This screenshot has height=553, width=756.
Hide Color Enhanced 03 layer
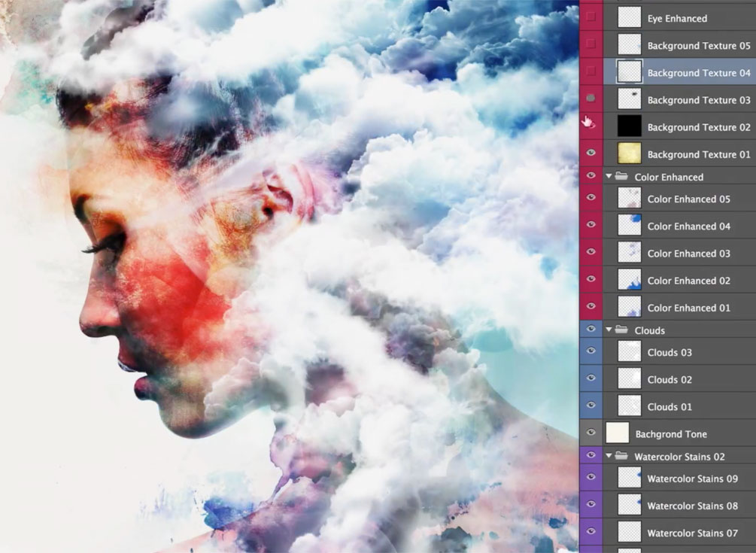click(591, 251)
